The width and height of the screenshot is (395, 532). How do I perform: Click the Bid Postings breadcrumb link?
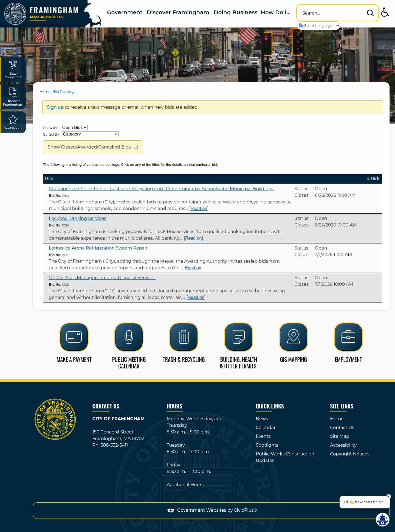tap(64, 91)
